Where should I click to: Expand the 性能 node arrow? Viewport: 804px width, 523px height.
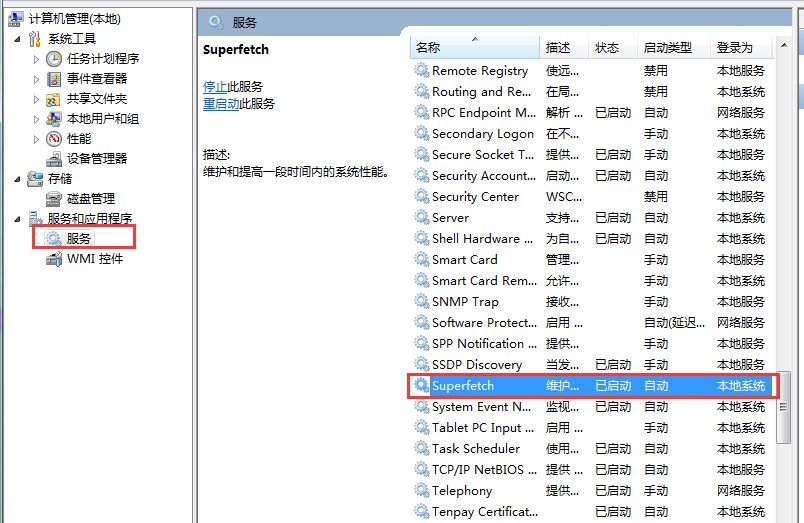[36, 139]
